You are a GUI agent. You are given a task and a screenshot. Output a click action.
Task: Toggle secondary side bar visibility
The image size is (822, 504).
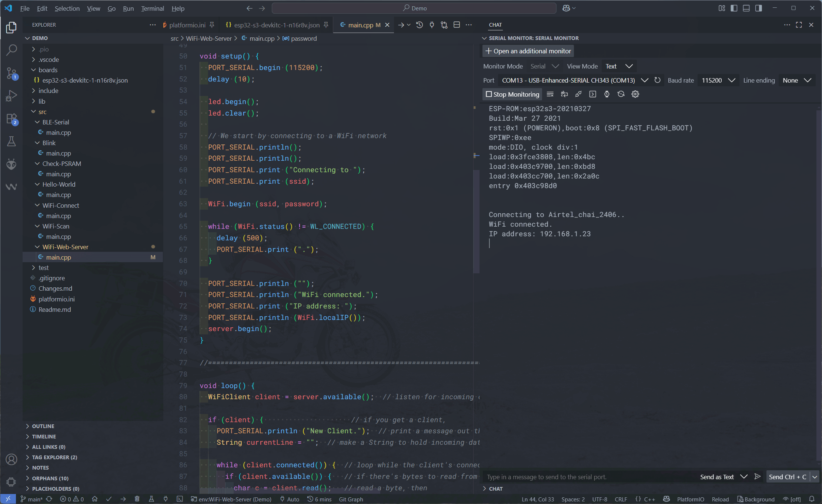tap(758, 8)
